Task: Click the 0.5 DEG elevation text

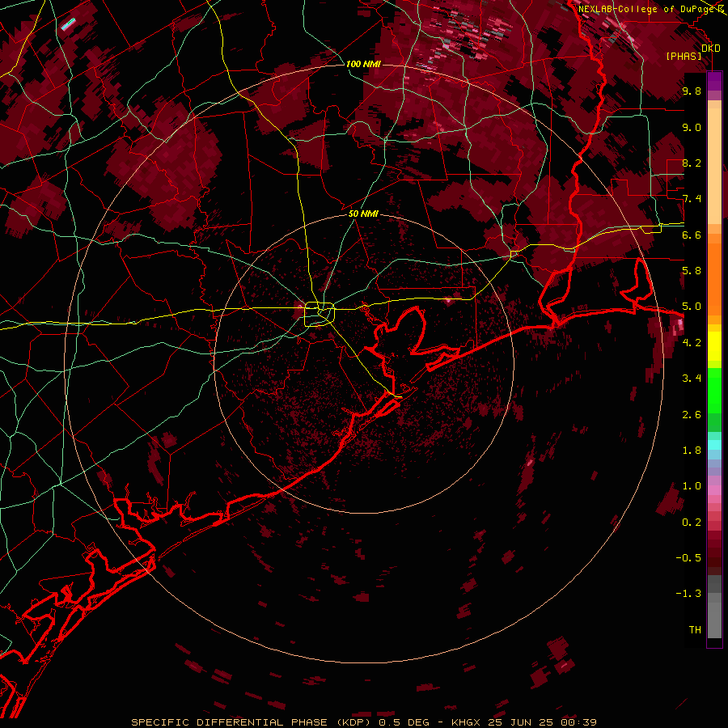Action: click(404, 722)
